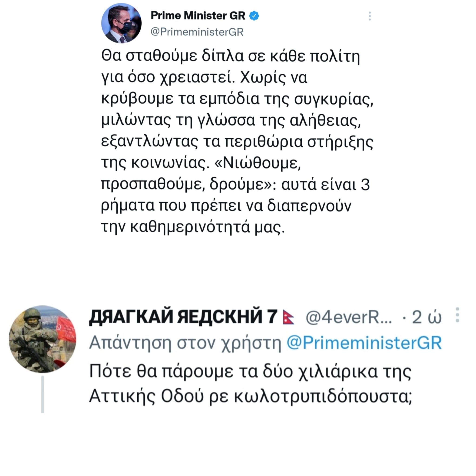Click the "Απάντηση στον χρήστη" label
The height and width of the screenshot is (476, 476).
(185, 343)
